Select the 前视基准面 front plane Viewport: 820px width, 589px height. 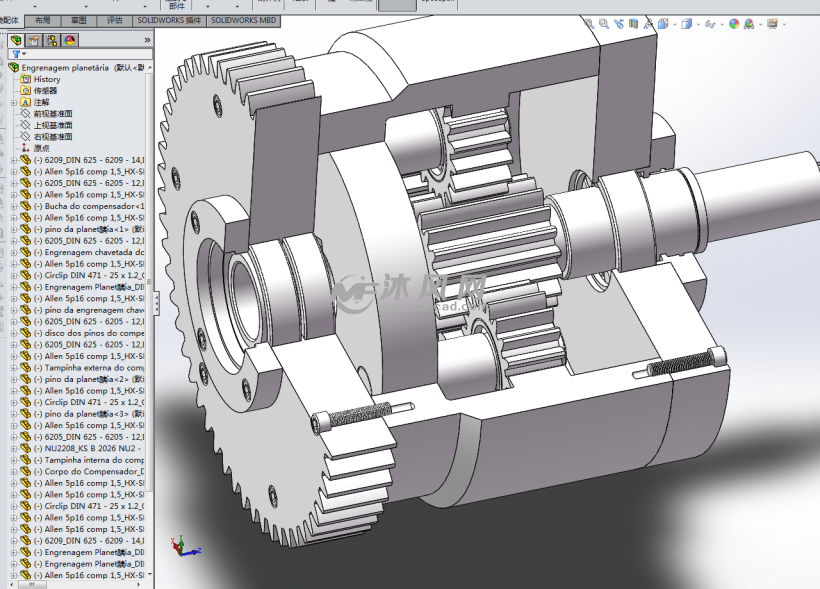[52, 114]
